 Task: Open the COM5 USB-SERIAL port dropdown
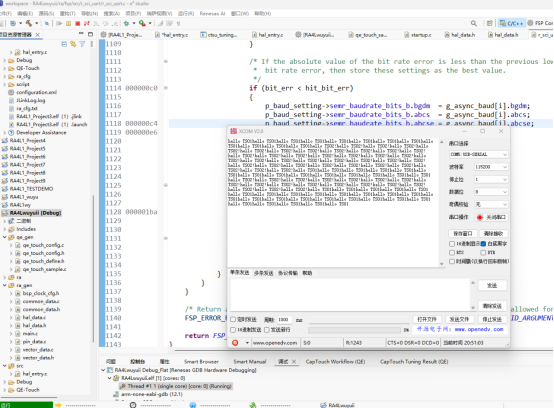478,154
